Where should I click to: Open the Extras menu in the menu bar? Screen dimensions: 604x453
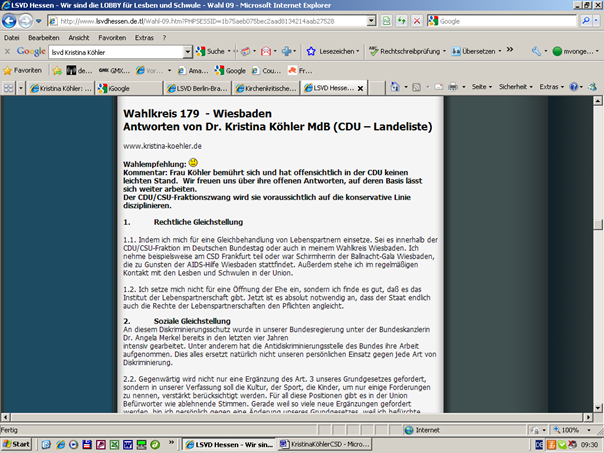coord(144,38)
